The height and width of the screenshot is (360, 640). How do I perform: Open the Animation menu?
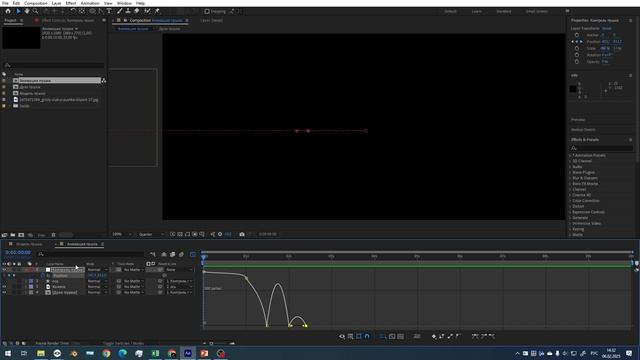(x=90, y=3)
